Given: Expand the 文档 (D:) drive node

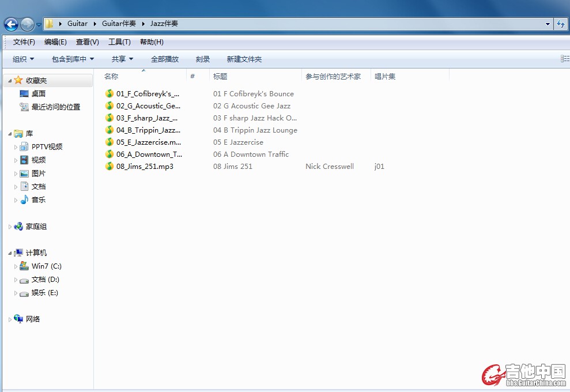Looking at the screenshot, I should click(16, 280).
